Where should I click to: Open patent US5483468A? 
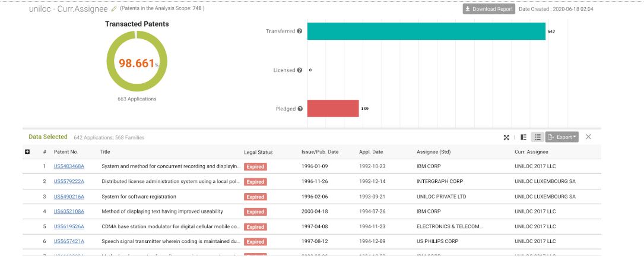pyautogui.click(x=69, y=166)
